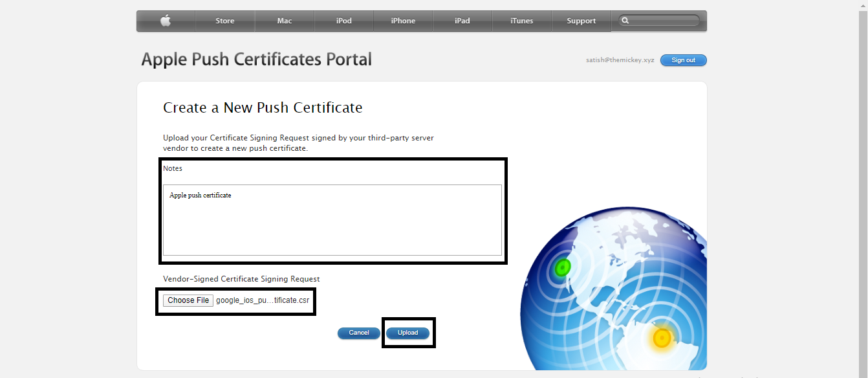The image size is (868, 378).
Task: Open the iTunes navigation item
Action: click(x=522, y=21)
